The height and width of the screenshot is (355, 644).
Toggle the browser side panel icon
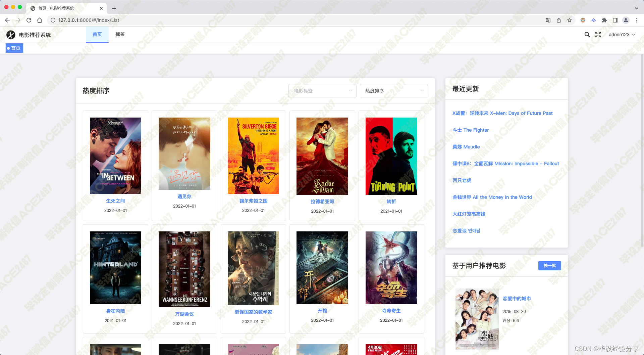[x=615, y=20]
